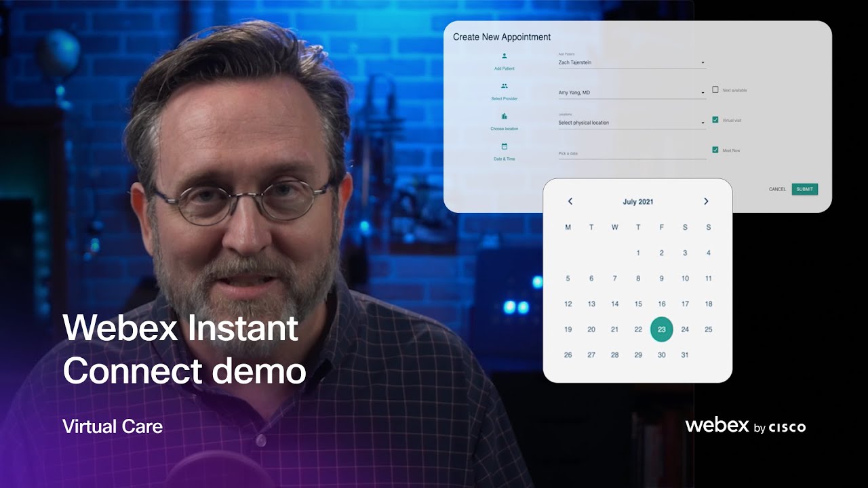Click the Create New Appointment title
This screenshot has height=488, width=868.
[502, 37]
